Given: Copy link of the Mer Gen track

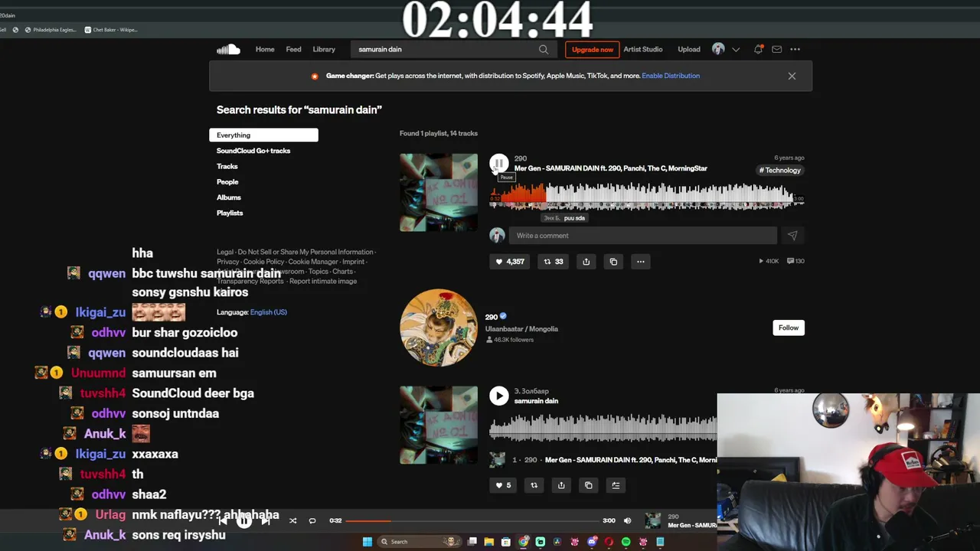Looking at the screenshot, I should [x=613, y=262].
